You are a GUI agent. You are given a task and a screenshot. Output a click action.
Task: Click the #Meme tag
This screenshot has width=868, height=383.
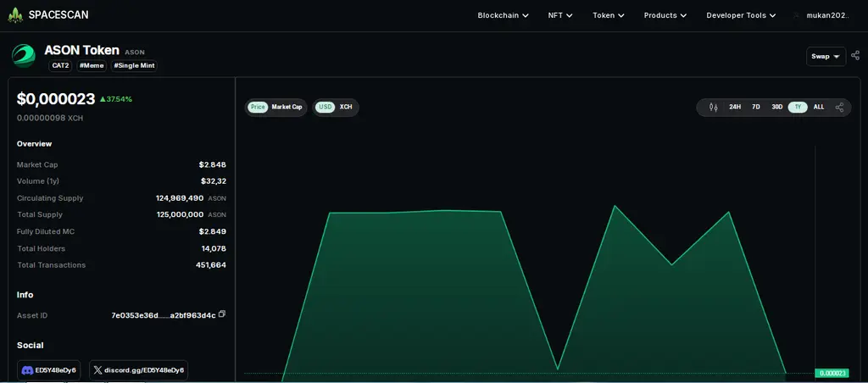coord(92,66)
